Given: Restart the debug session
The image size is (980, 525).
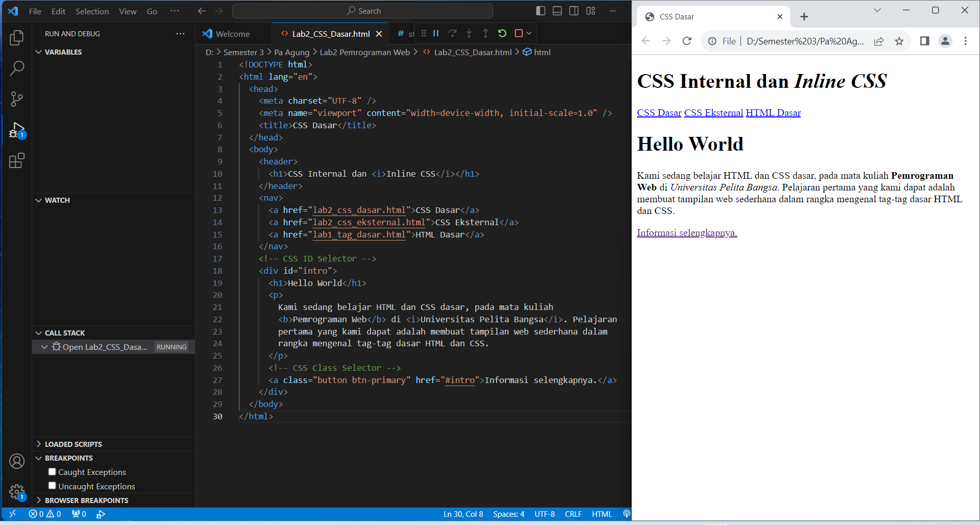Looking at the screenshot, I should click(x=502, y=33).
